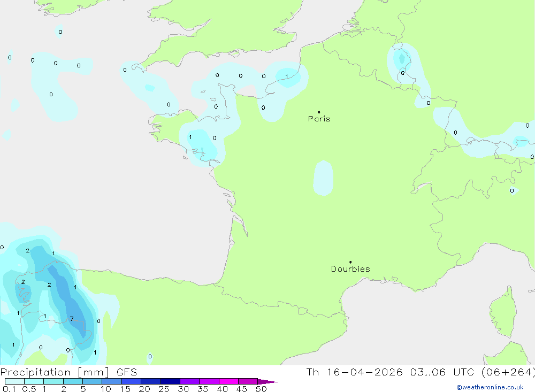Image resolution: width=535 pixels, height=392 pixels.
Task: Pick the purple 30–35 legend swatch
Action: coord(189,381)
